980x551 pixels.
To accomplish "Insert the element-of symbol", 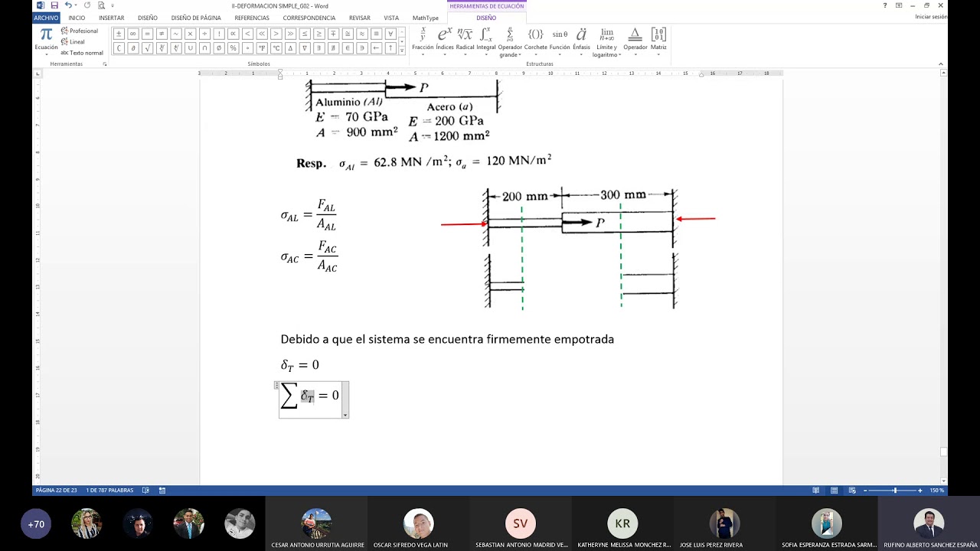I will tap(348, 48).
